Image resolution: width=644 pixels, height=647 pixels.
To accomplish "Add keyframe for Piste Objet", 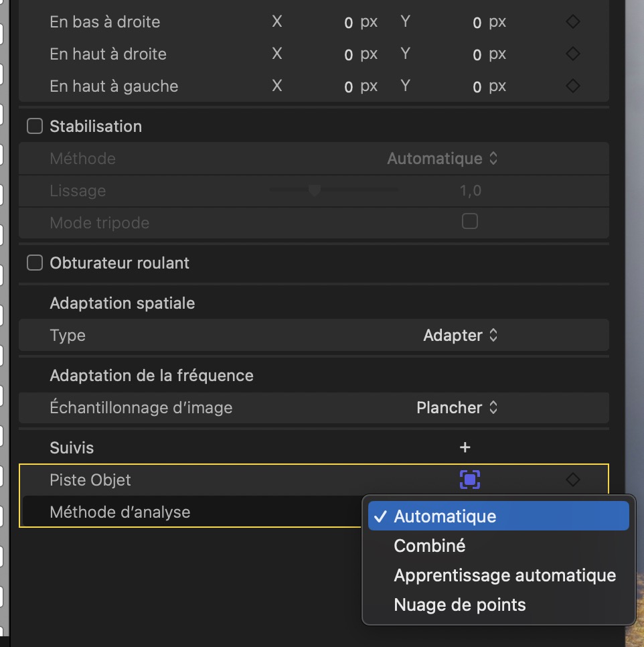I will coord(572,480).
